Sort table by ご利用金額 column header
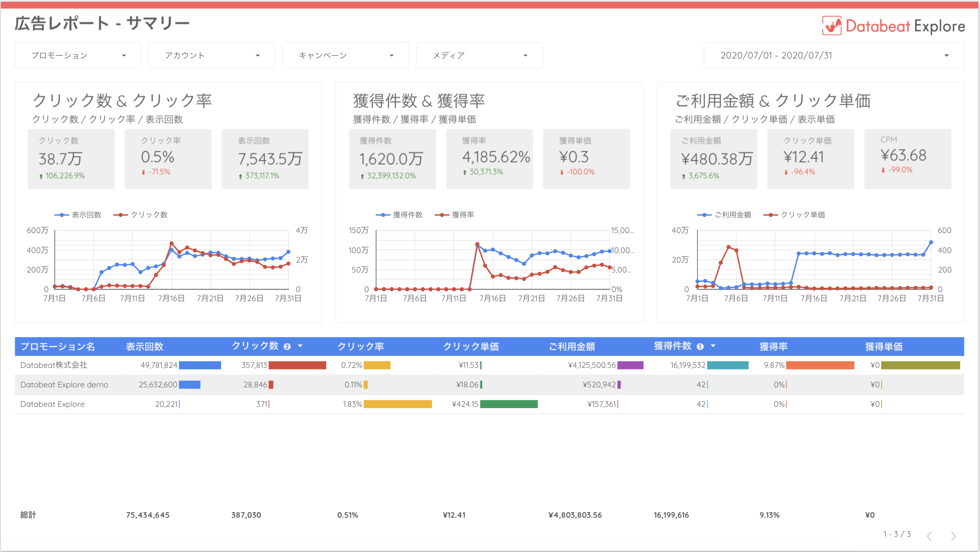The height and width of the screenshot is (552, 980). coord(572,347)
